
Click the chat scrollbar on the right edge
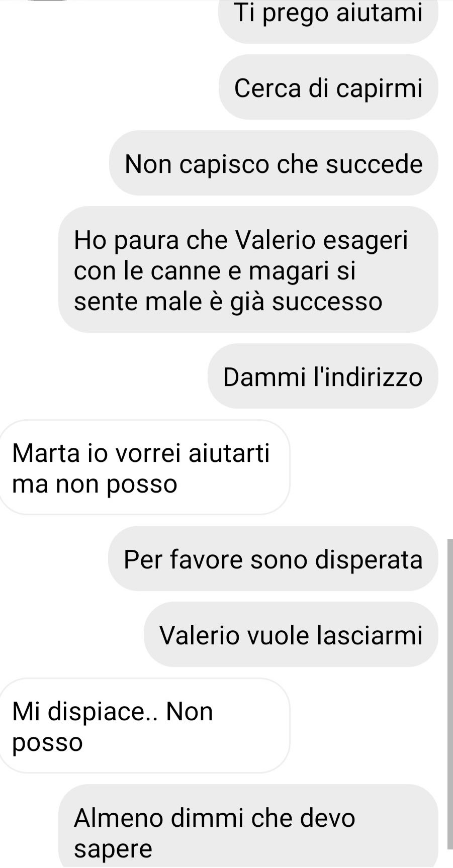449,694
